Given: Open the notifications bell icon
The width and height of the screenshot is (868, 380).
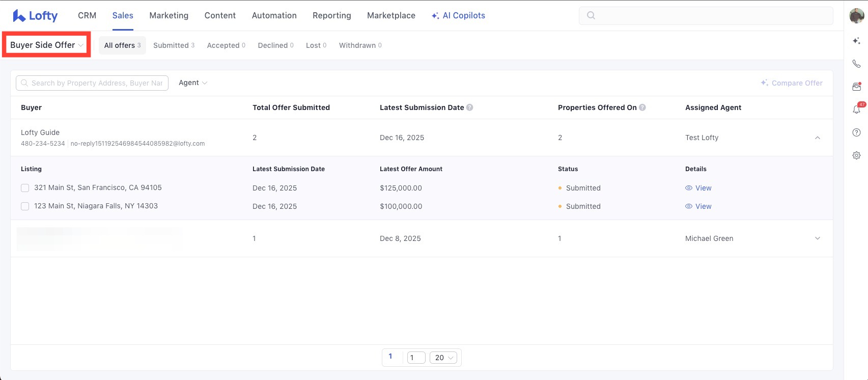Looking at the screenshot, I should point(856,110).
